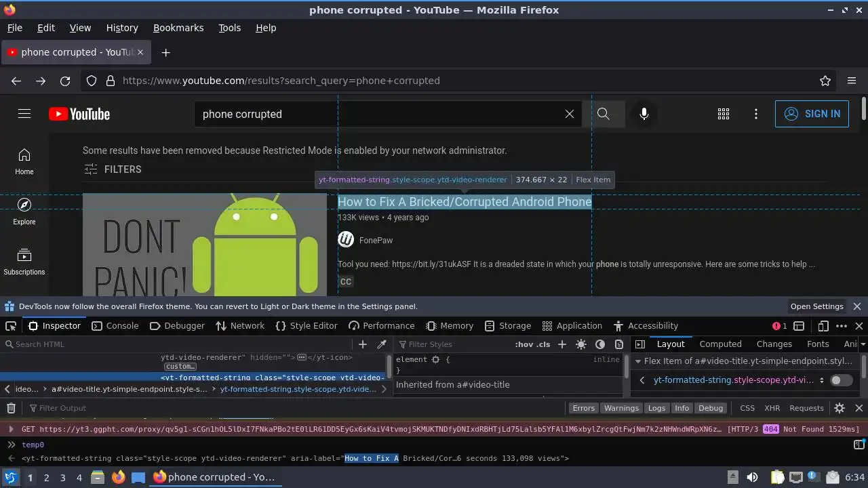Viewport: 868px width, 488px height.
Task: Switch to the Console tab
Action: 115,326
